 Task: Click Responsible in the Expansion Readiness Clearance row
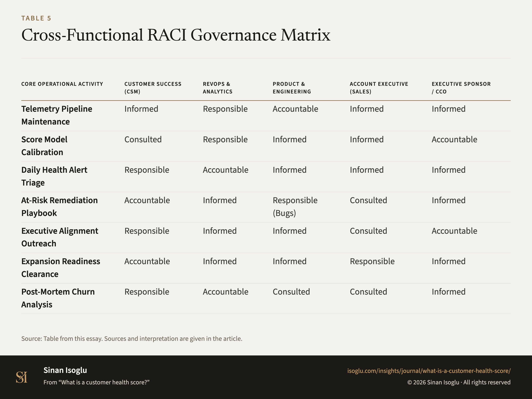pyautogui.click(x=372, y=262)
